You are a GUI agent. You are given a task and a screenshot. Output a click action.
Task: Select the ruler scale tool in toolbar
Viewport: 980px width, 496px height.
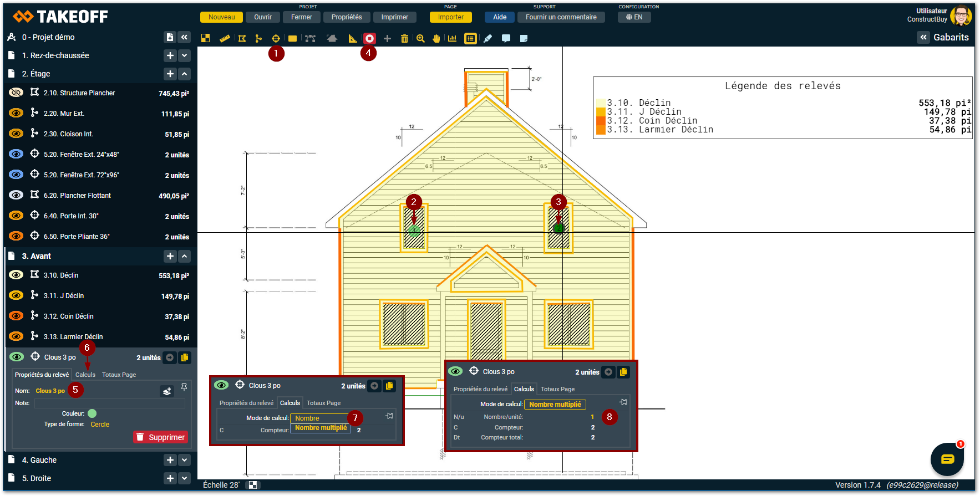pos(225,38)
